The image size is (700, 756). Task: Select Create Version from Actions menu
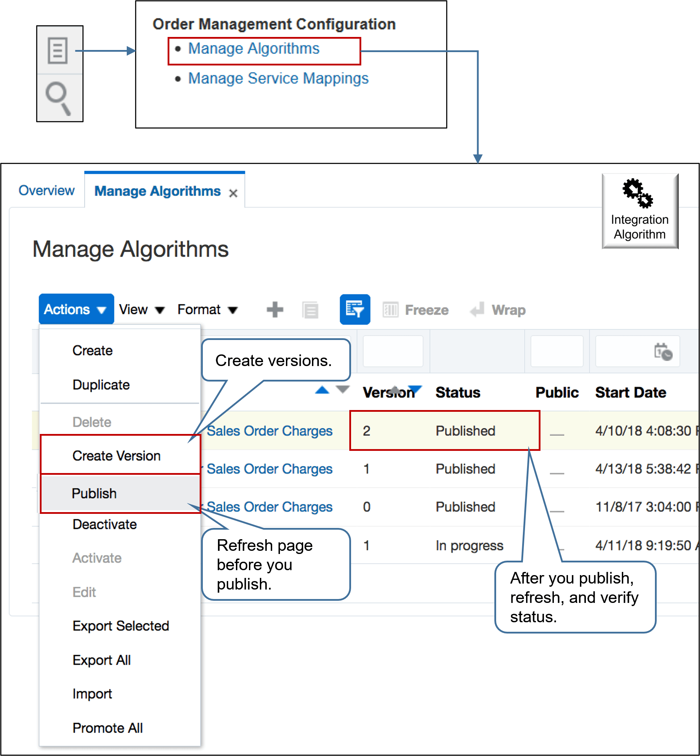tap(116, 455)
